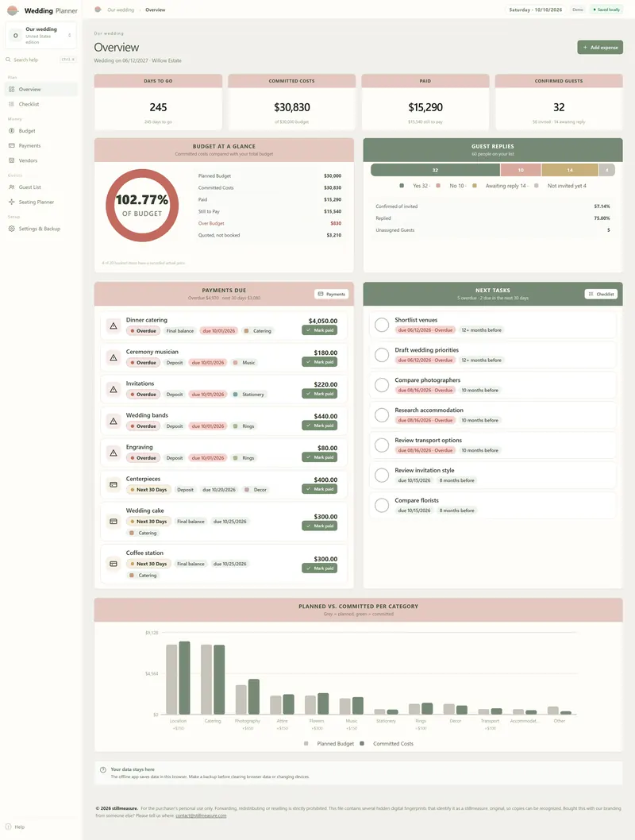Viewport: 635px width, 840px height.
Task: Click the green Yes segment showing 32
Action: tap(435, 170)
